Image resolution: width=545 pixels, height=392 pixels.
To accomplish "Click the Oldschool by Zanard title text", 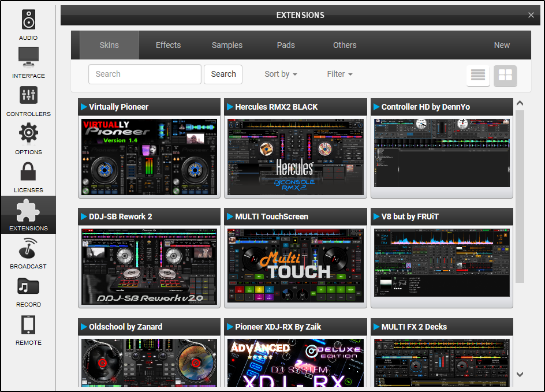I will coord(125,327).
